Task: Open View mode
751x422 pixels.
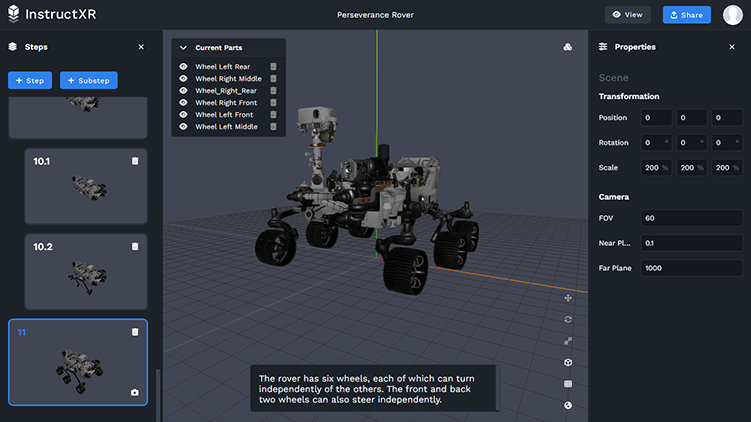Action: (x=627, y=15)
